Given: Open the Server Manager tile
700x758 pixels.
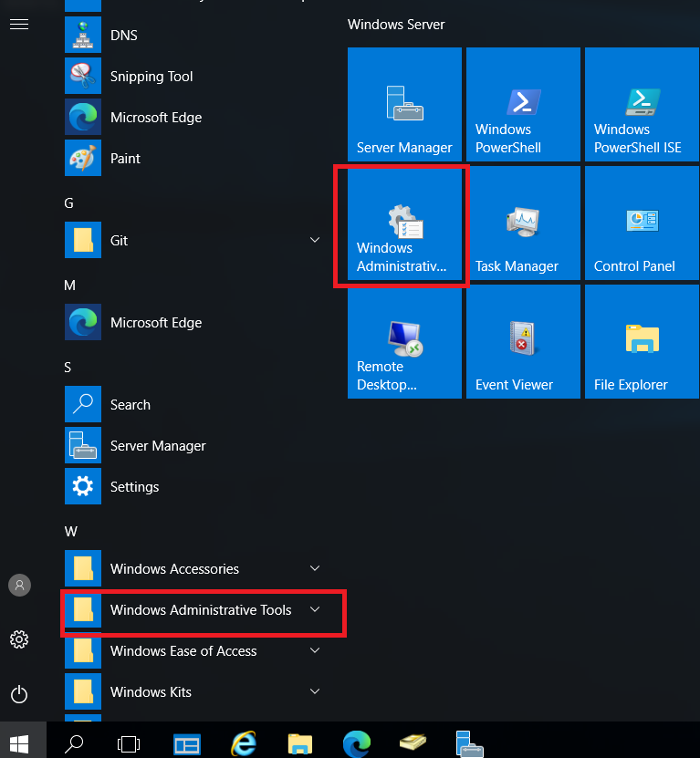Looking at the screenshot, I should (x=404, y=105).
